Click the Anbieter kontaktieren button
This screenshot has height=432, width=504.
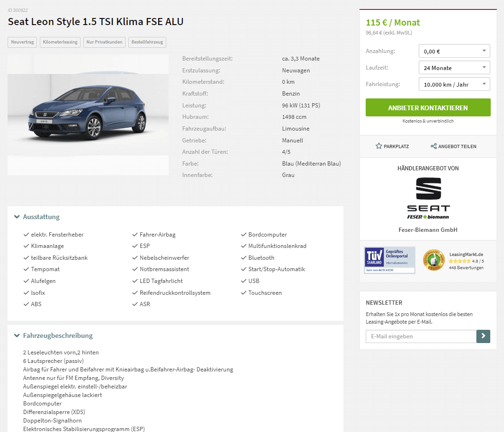point(428,107)
